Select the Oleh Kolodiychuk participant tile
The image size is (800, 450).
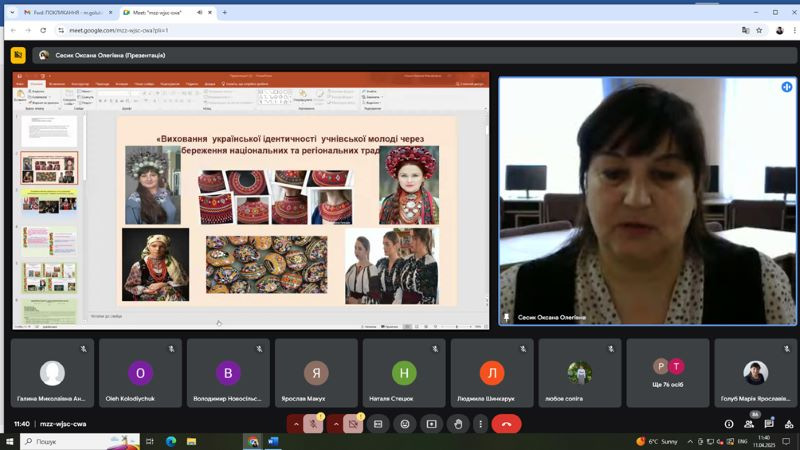(x=140, y=373)
